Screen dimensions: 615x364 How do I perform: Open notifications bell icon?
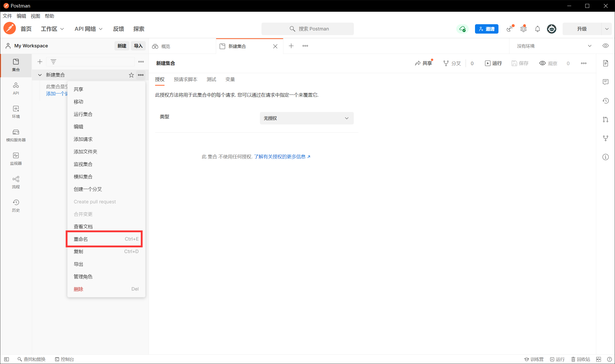[x=537, y=29]
